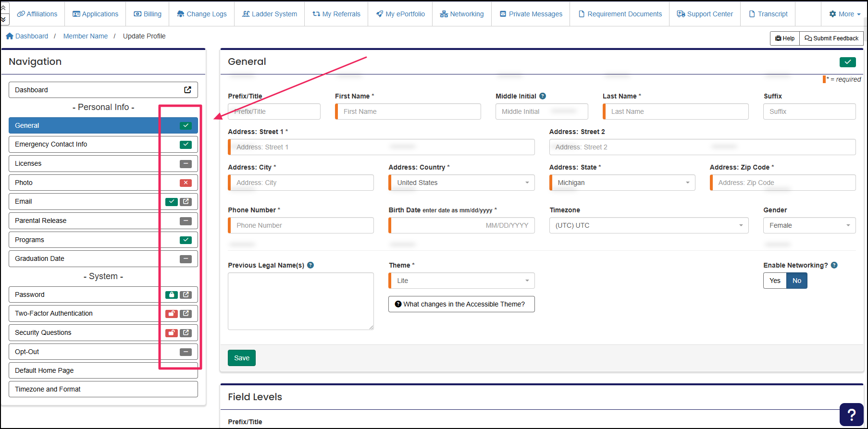Expand the More dropdown menu
This screenshot has height=429, width=868.
point(845,14)
